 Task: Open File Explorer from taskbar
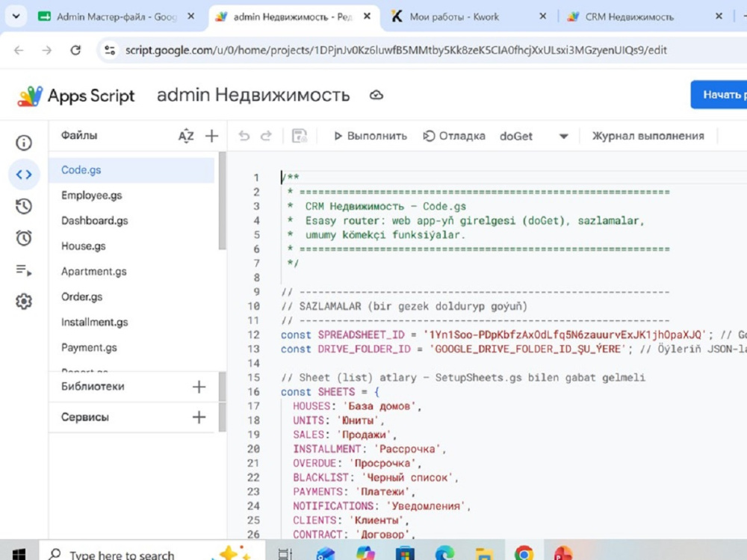coord(484,554)
